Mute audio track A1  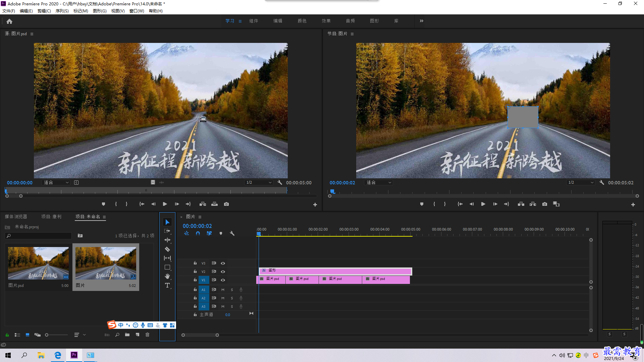click(223, 290)
